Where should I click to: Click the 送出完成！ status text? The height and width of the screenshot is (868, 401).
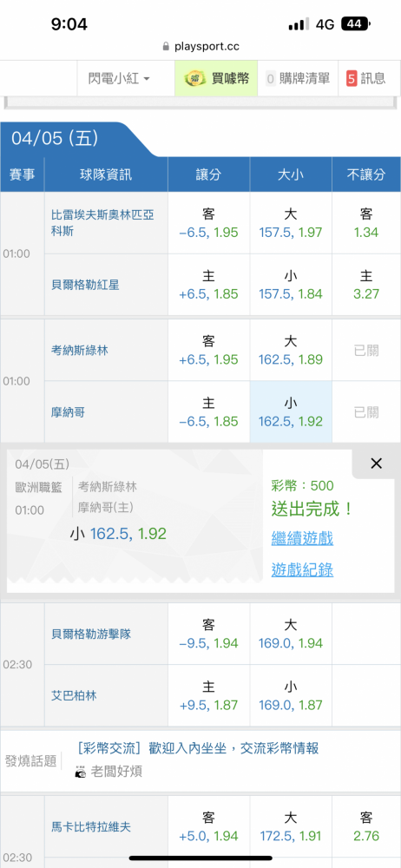[312, 510]
